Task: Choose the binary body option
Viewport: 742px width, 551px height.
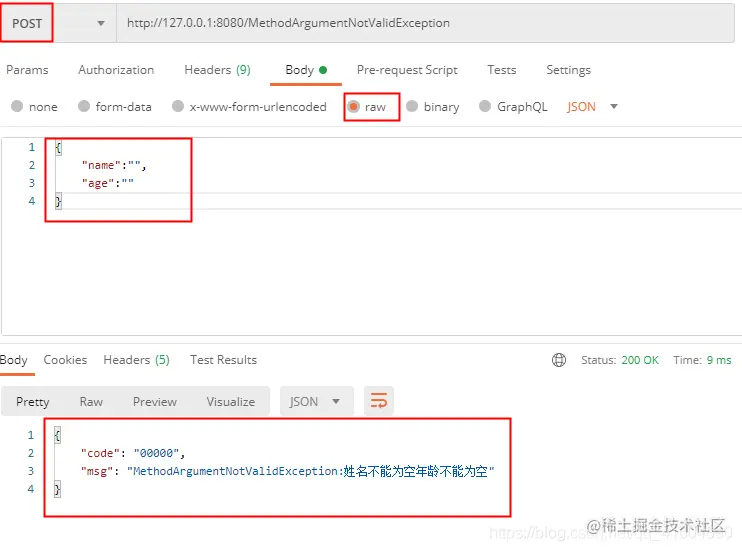Action: 433,107
